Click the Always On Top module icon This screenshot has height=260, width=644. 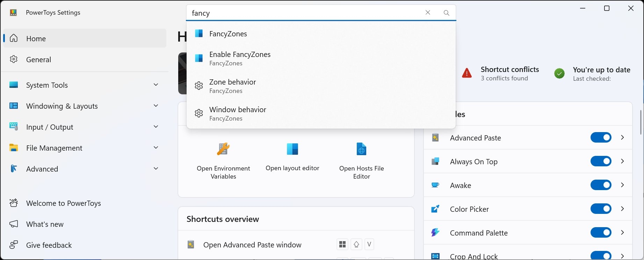(x=435, y=161)
